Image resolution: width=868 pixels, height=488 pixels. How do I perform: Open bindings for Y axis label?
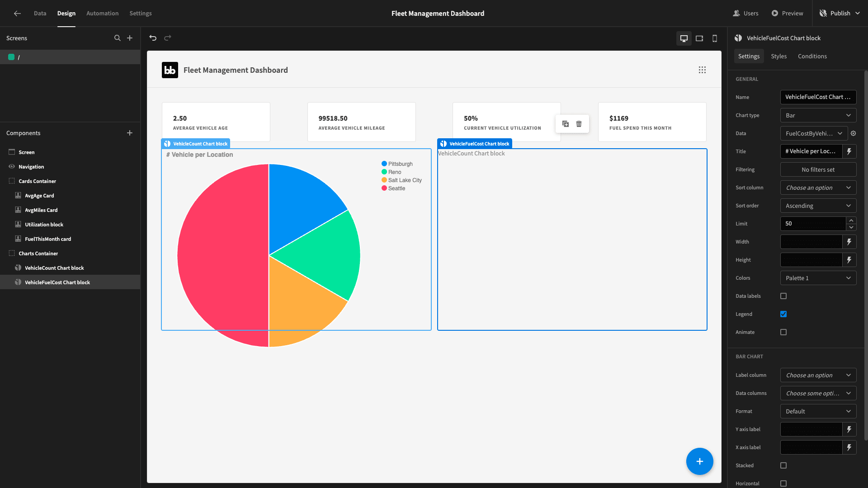[849, 429]
